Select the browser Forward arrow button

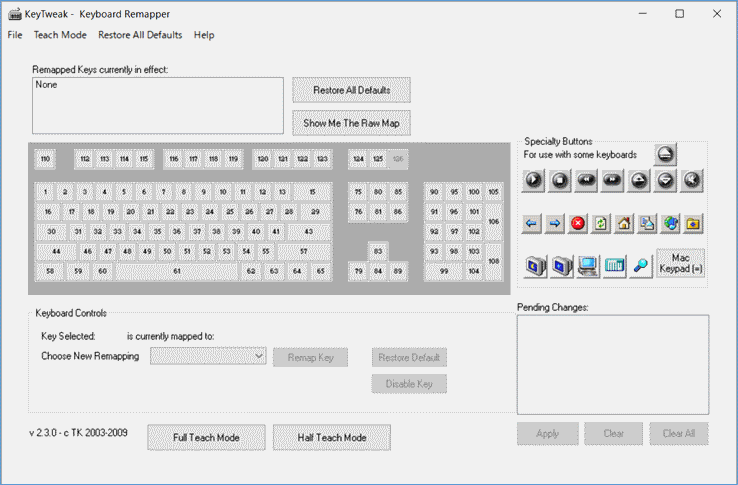pos(554,223)
